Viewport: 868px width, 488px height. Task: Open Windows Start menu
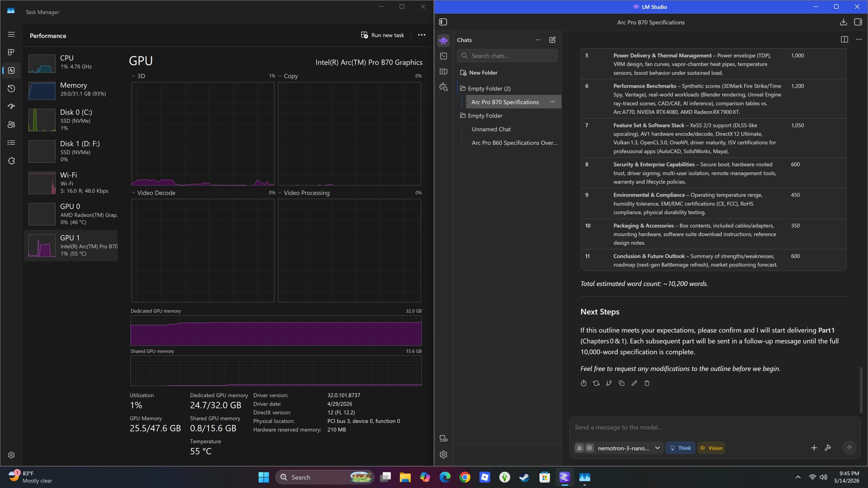coord(263,477)
